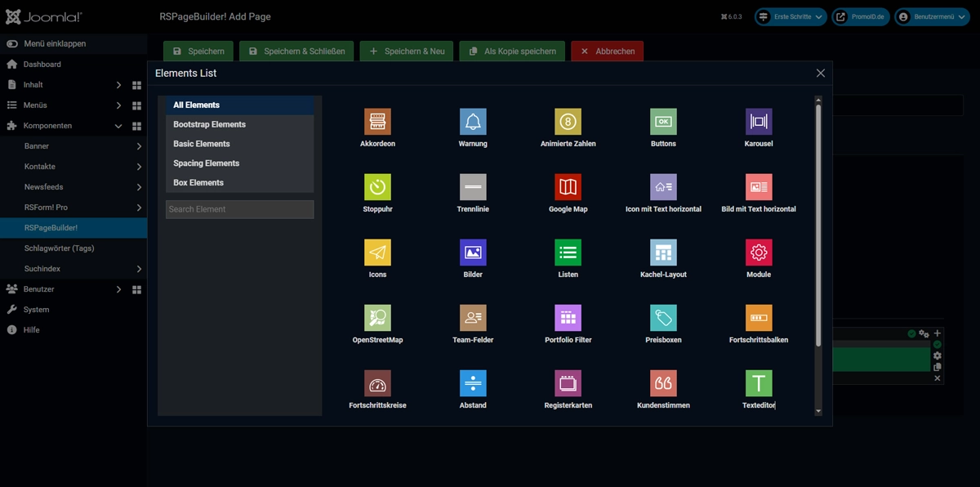
Task: Show only Spacing Elements
Action: [x=207, y=163]
